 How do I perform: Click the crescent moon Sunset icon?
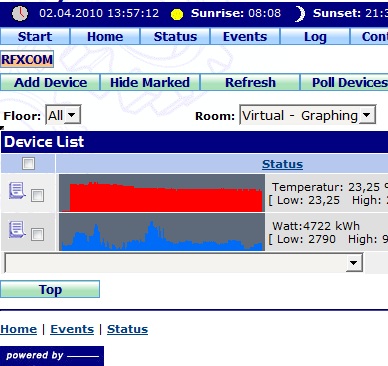[x=300, y=14]
